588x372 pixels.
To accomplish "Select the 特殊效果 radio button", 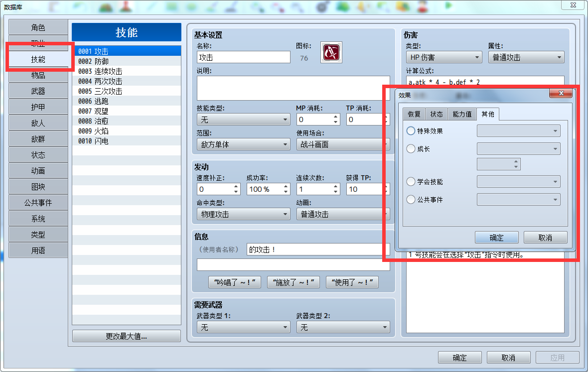I will [411, 131].
